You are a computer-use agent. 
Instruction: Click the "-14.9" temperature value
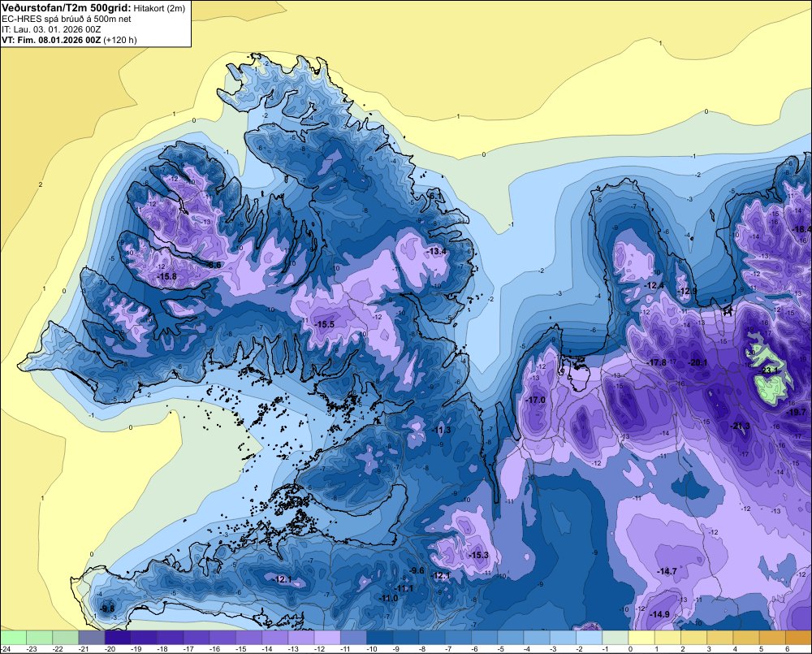coord(659,614)
